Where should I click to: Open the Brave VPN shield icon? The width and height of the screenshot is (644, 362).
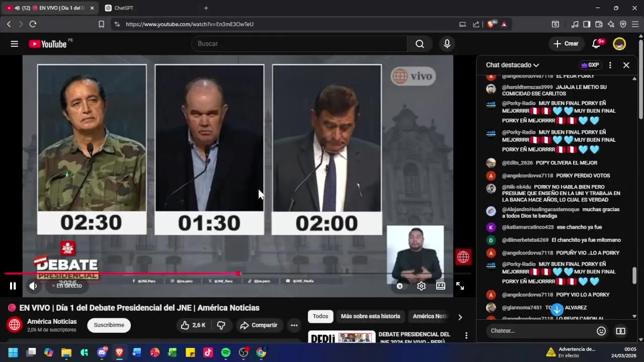[x=623, y=24]
